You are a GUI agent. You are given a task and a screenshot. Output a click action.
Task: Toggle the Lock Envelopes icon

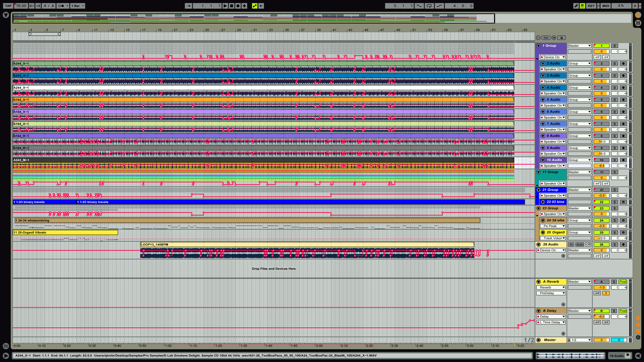(561, 38)
